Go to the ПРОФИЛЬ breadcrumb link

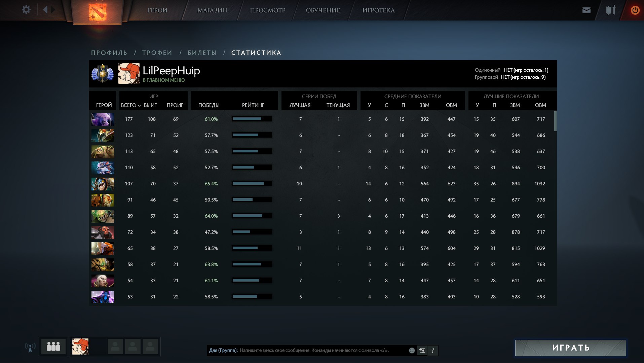(109, 53)
